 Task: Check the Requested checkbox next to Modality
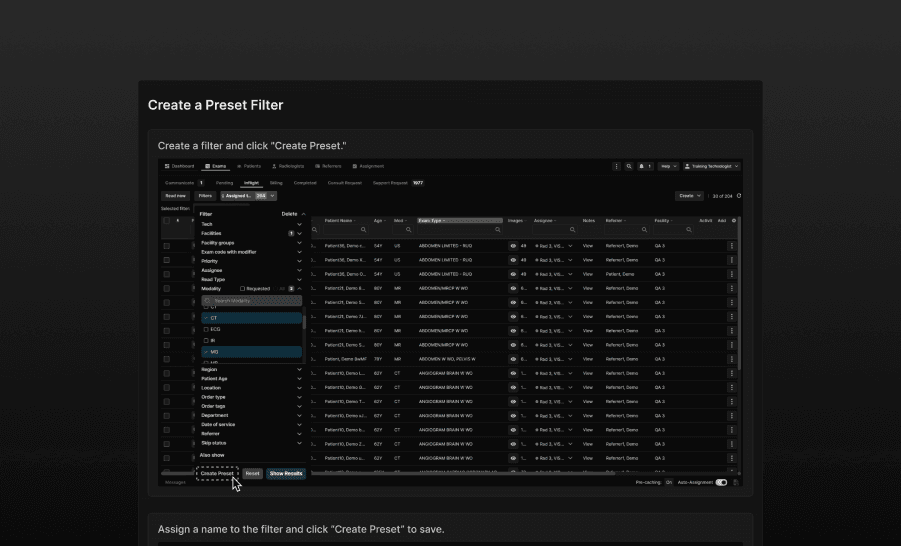tap(242, 289)
